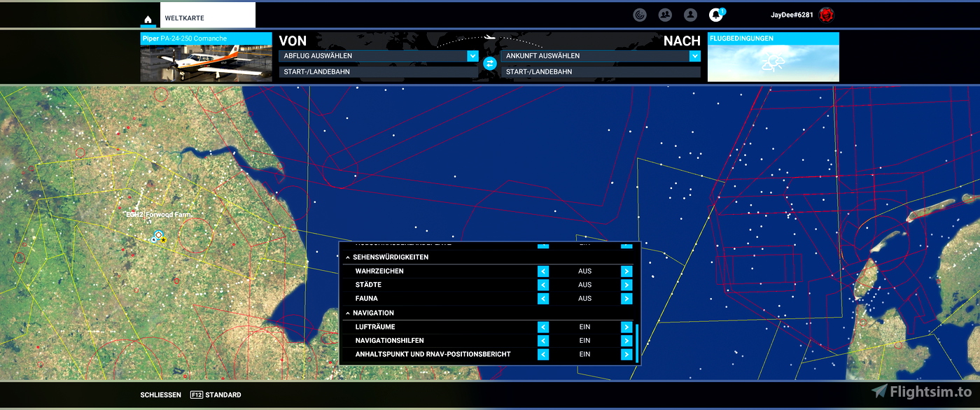This screenshot has width=980, height=410.
Task: Go to the home screen icon
Action: [x=148, y=19]
